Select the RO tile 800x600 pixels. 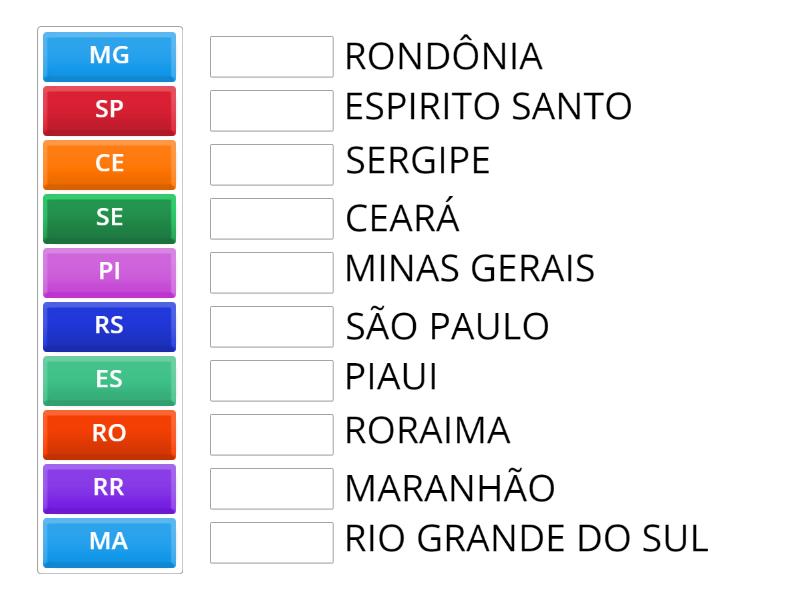pos(108,434)
